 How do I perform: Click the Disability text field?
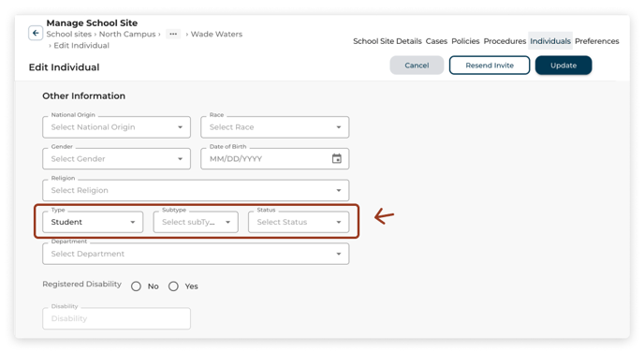(x=117, y=318)
